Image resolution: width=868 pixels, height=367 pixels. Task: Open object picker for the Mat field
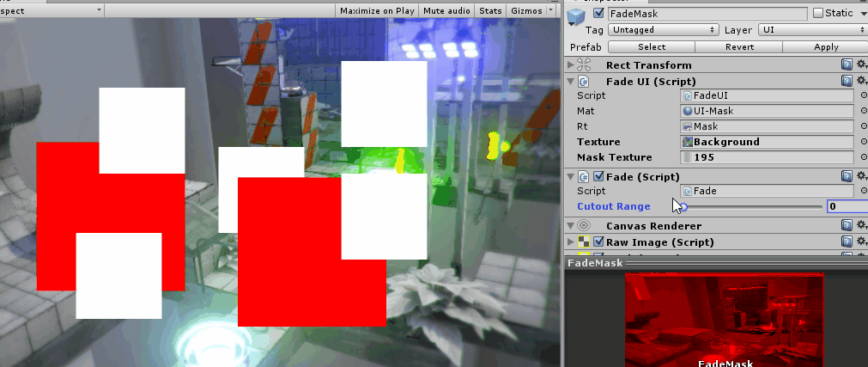point(864,111)
